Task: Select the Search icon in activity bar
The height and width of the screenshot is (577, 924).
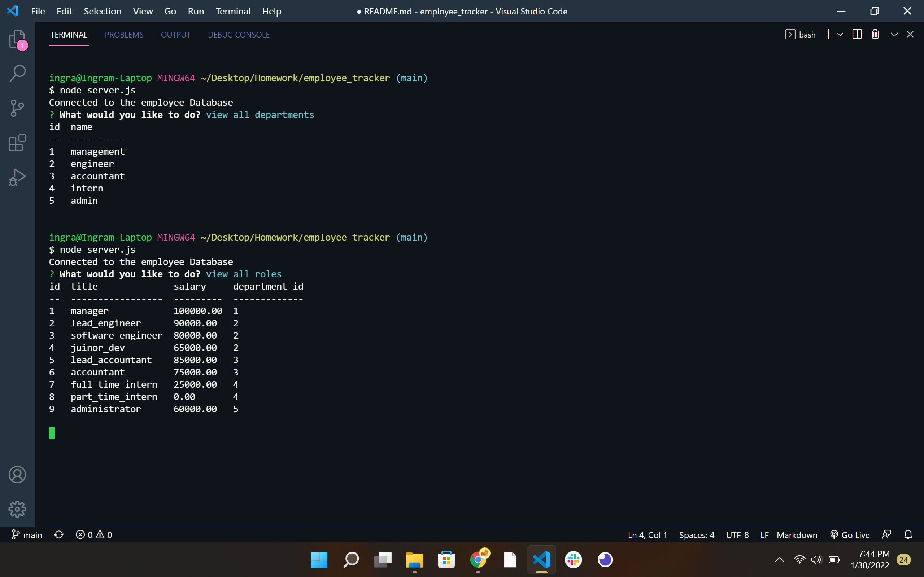Action: coord(17,73)
